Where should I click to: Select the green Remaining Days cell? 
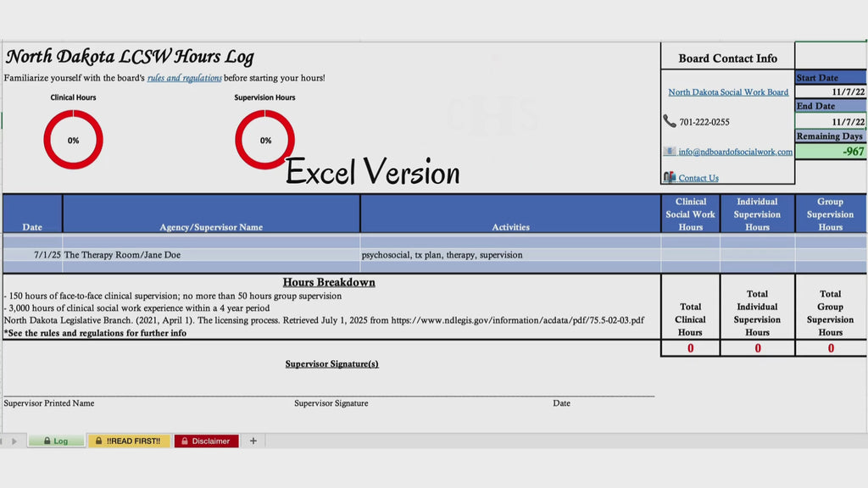[831, 151]
